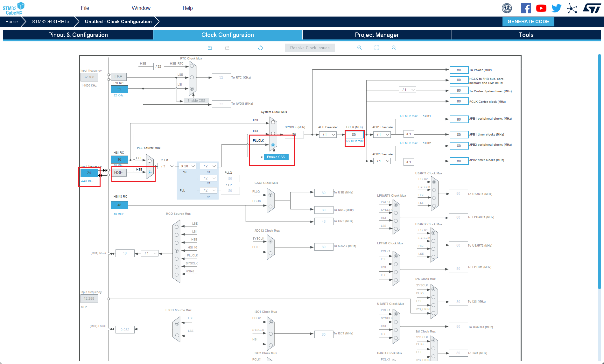Select the Clock Configuration tab
The width and height of the screenshot is (604, 364).
[228, 35]
